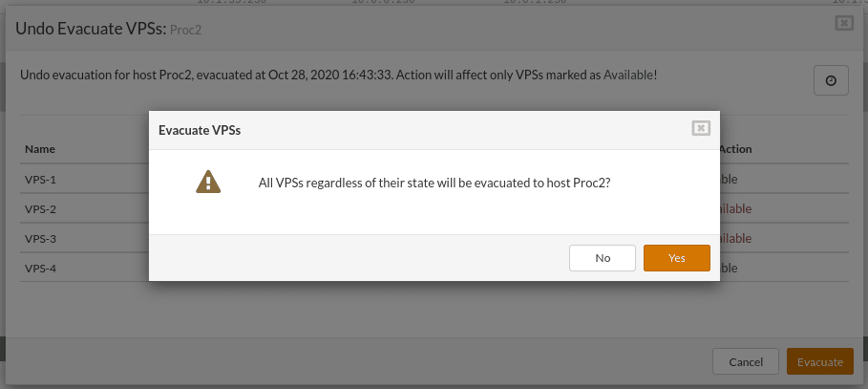Click the orange Evacuate button
The height and width of the screenshot is (389, 868).
tap(820, 362)
